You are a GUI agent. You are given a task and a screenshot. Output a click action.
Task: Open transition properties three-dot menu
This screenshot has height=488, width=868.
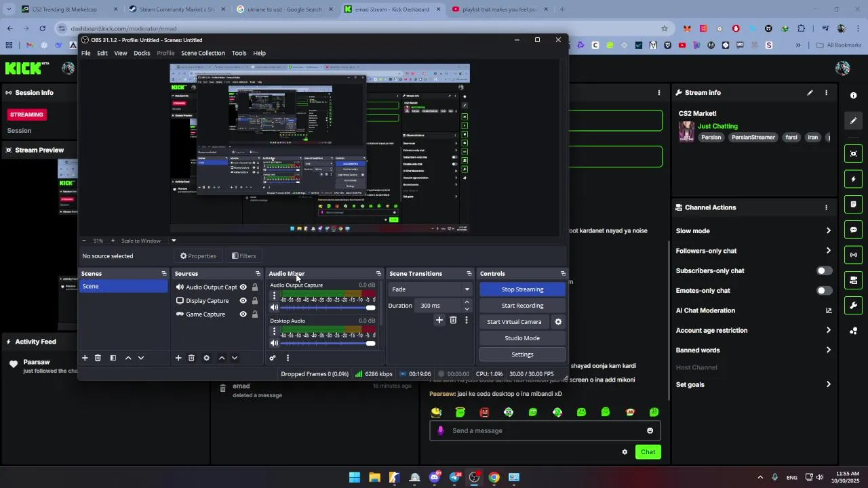click(x=466, y=320)
